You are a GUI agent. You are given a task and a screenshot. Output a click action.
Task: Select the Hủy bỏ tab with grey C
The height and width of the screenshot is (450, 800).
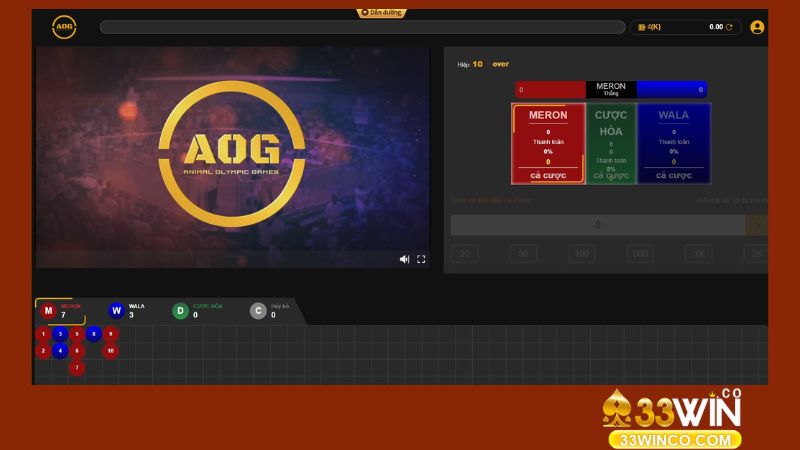pyautogui.click(x=269, y=311)
